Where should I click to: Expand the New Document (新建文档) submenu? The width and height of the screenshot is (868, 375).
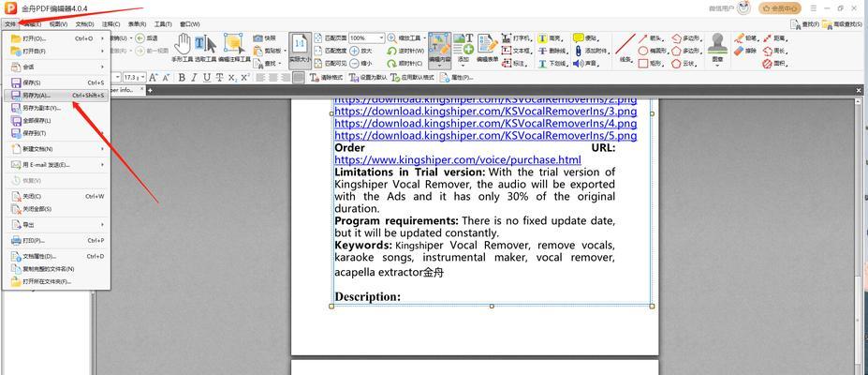55,149
